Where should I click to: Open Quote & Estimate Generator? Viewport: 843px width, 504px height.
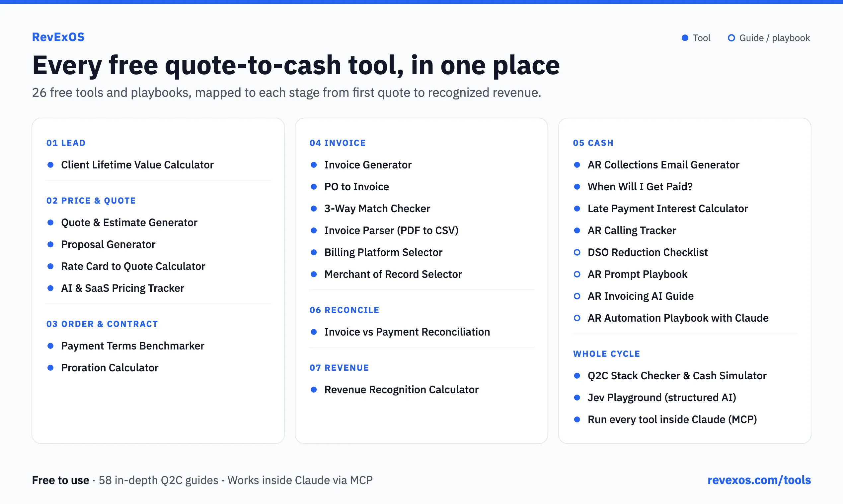click(129, 222)
